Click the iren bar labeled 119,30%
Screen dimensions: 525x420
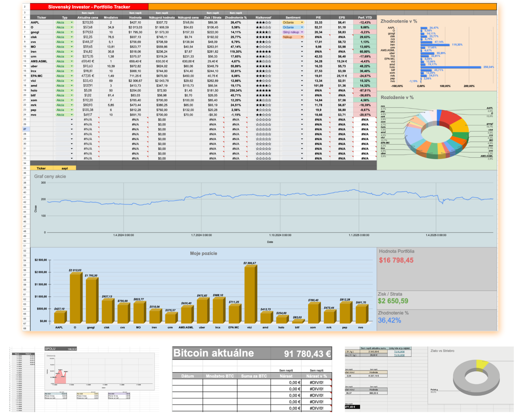435,45
